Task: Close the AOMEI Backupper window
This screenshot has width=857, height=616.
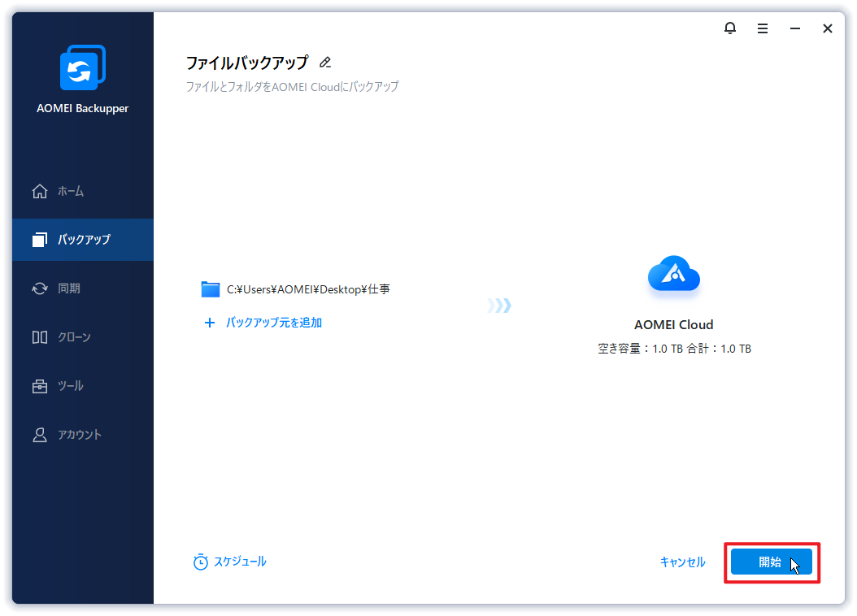Action: (828, 28)
